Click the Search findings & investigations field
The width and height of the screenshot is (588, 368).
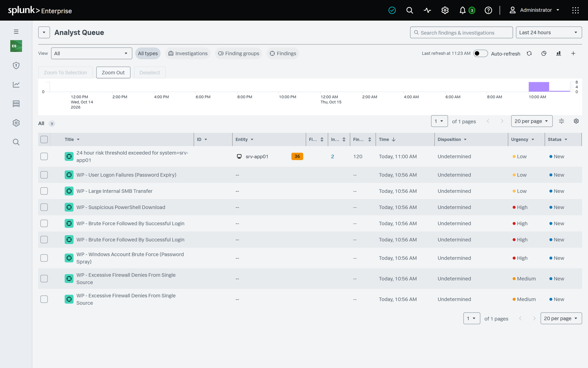462,33
